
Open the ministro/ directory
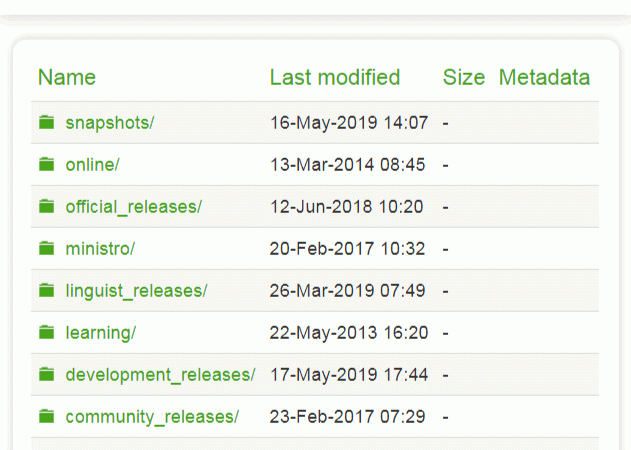pos(100,249)
